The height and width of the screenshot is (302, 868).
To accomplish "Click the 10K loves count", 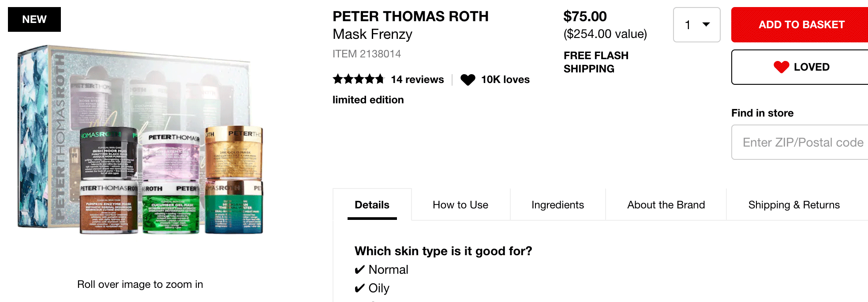I will coord(505,79).
